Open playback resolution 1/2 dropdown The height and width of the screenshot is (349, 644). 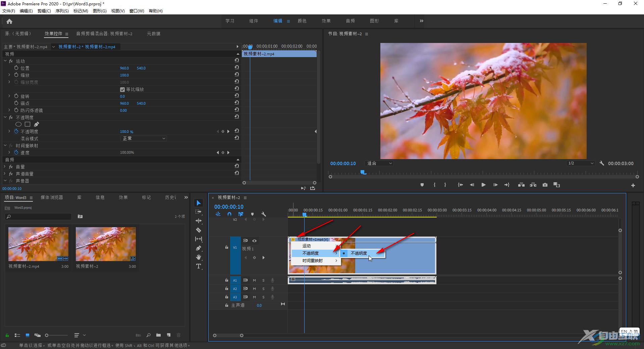(x=581, y=163)
